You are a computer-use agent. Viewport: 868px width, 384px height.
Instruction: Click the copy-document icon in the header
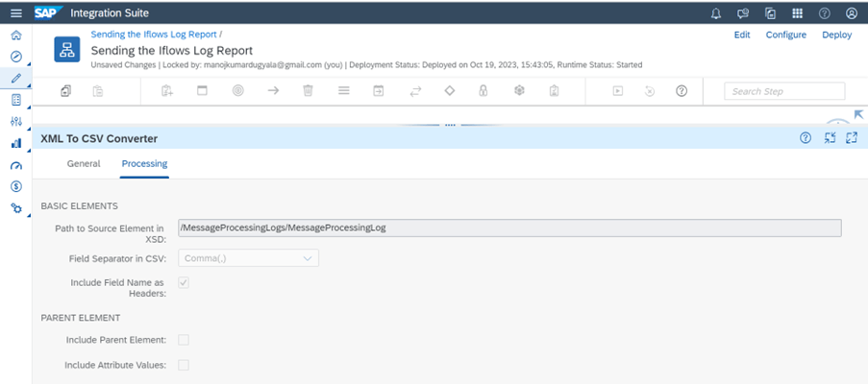[770, 13]
